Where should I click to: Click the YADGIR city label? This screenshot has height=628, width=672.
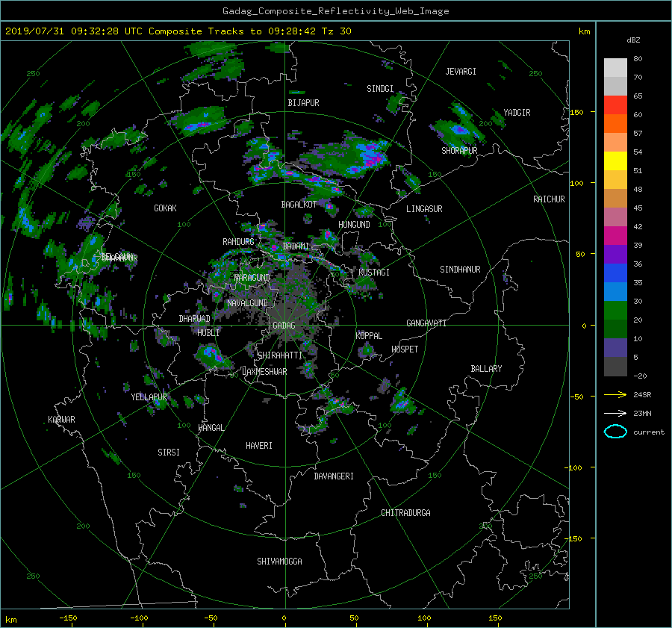(x=517, y=113)
